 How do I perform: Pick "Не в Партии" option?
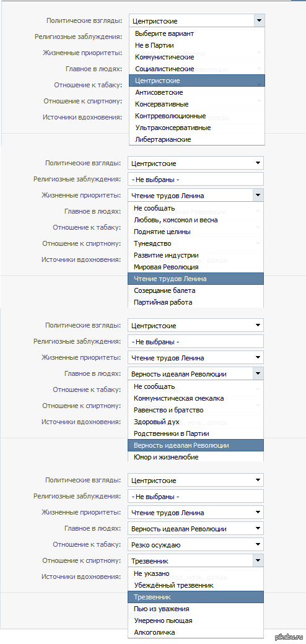[197, 45]
